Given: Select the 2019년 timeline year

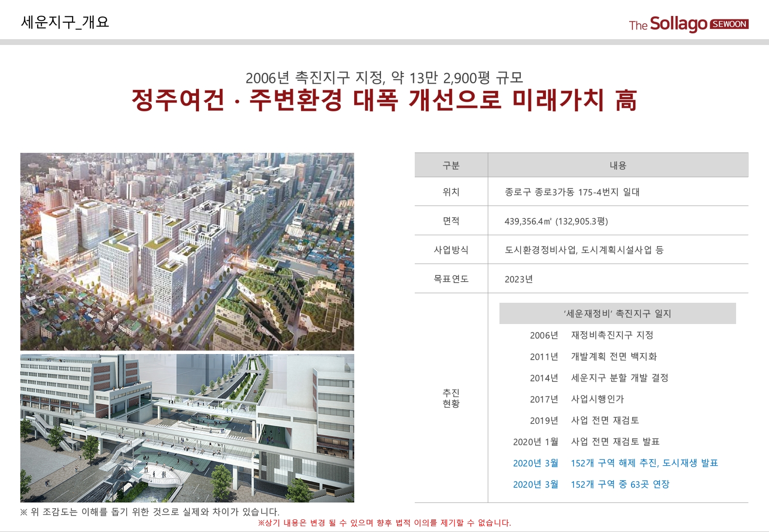Looking at the screenshot, I should pos(544,420).
